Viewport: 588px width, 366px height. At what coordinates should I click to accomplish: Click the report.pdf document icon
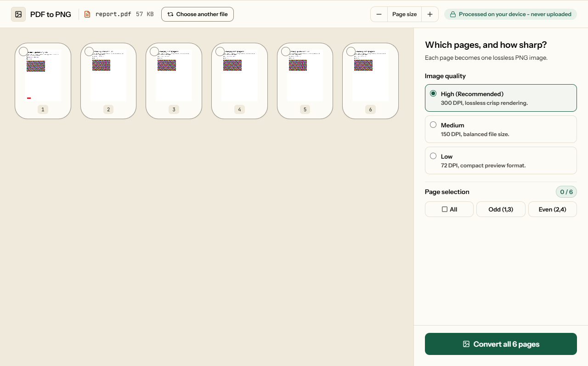(87, 14)
